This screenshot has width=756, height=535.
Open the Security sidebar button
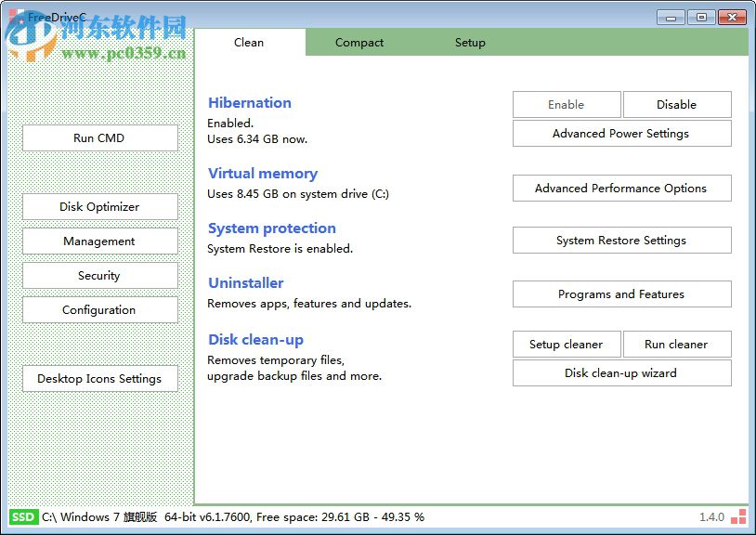pos(99,276)
